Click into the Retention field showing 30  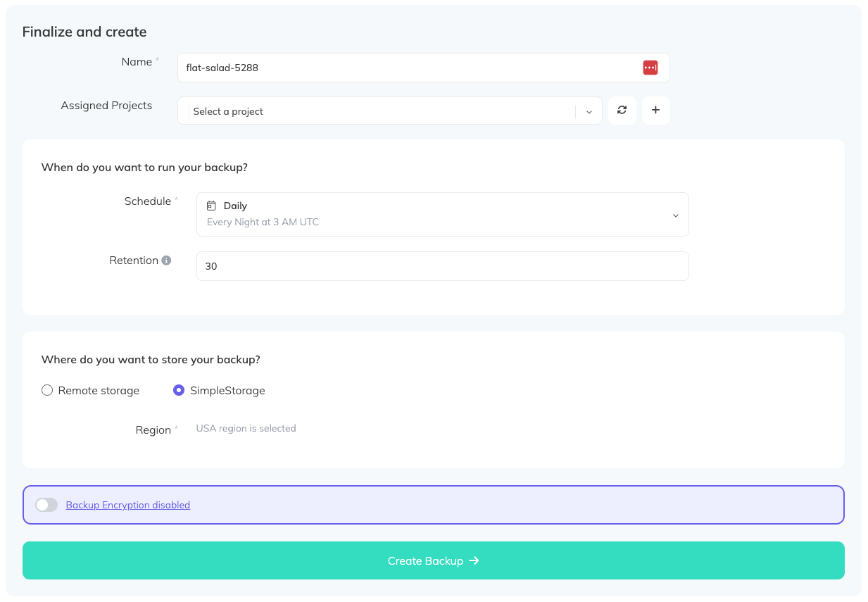pyautogui.click(x=442, y=267)
